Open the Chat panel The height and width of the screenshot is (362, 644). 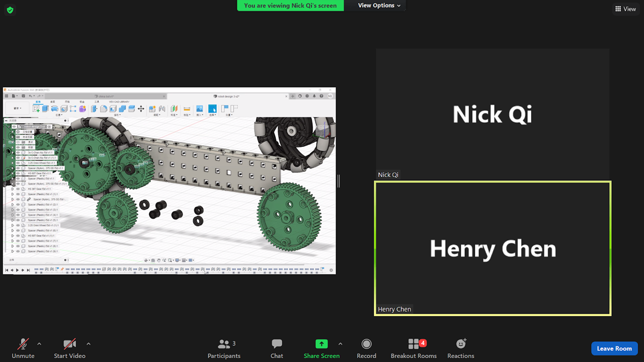click(277, 348)
